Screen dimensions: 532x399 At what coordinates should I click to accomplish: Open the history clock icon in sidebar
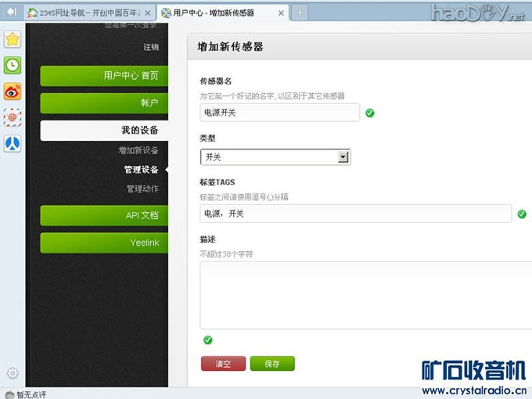(x=13, y=65)
